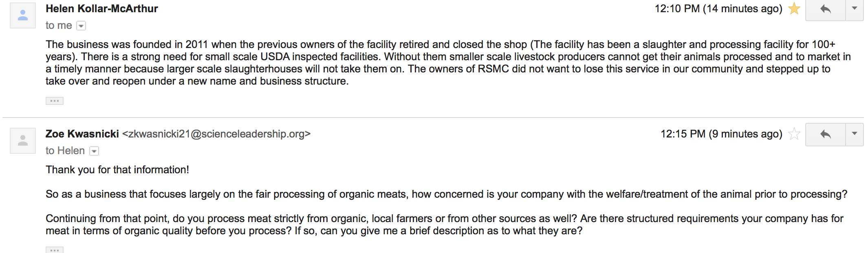Click the zkwasnicki21@scienceleadership.org email address

tap(216, 134)
